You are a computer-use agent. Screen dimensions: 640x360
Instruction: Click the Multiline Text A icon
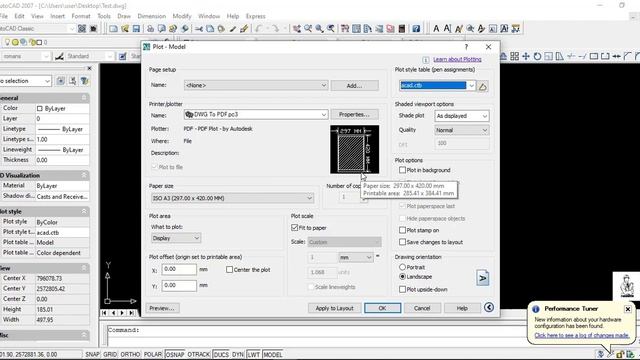436,29
